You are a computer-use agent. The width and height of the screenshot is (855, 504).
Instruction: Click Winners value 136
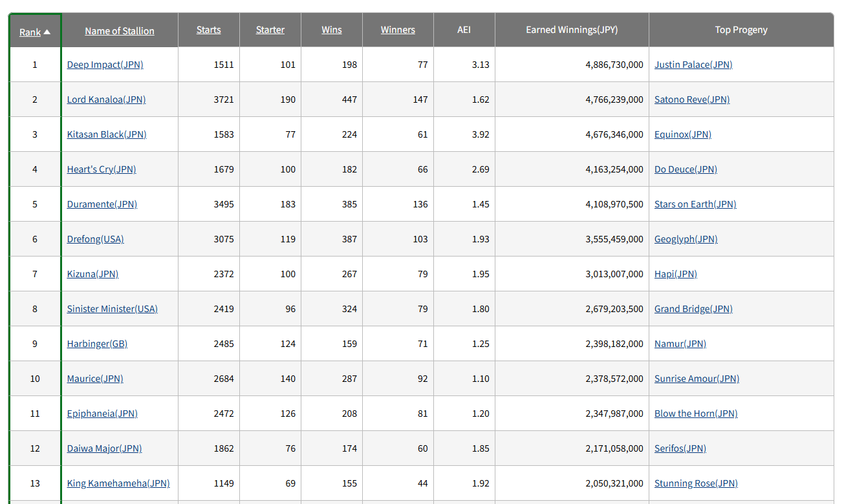click(x=420, y=204)
